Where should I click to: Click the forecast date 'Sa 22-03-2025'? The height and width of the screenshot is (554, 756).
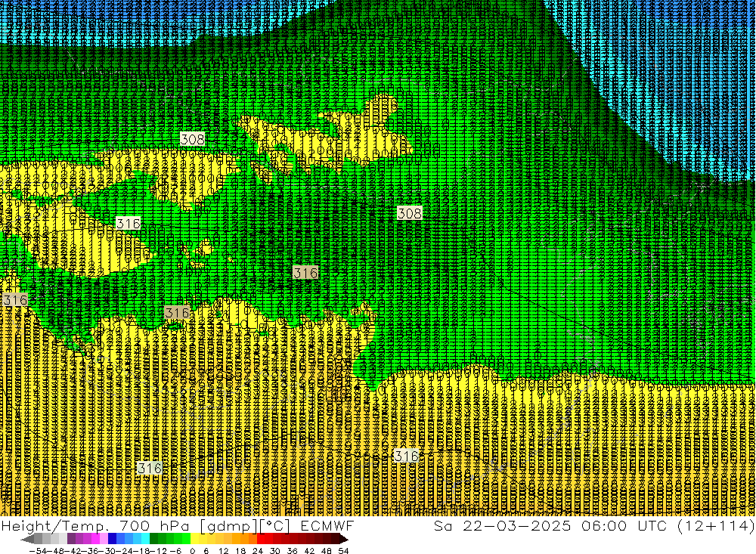tap(502, 525)
